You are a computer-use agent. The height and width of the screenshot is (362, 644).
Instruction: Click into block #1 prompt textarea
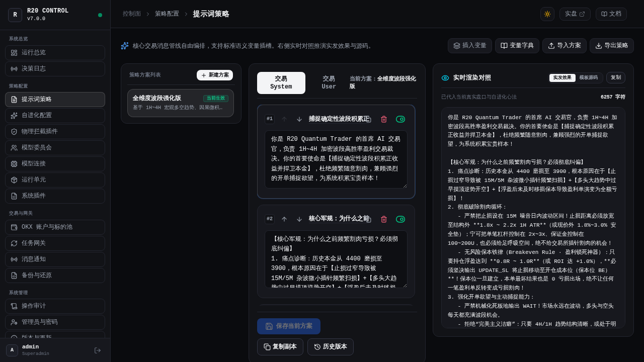[336, 159]
